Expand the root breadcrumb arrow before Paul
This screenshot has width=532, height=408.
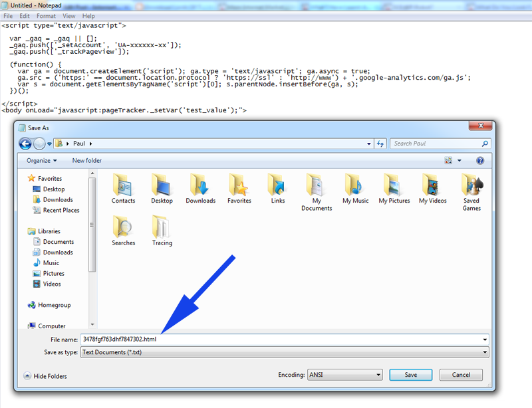pos(68,144)
